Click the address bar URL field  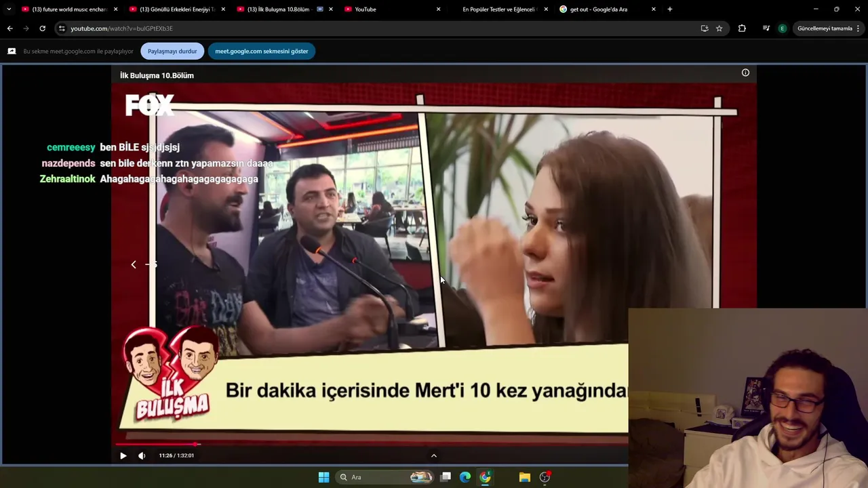coord(380,28)
